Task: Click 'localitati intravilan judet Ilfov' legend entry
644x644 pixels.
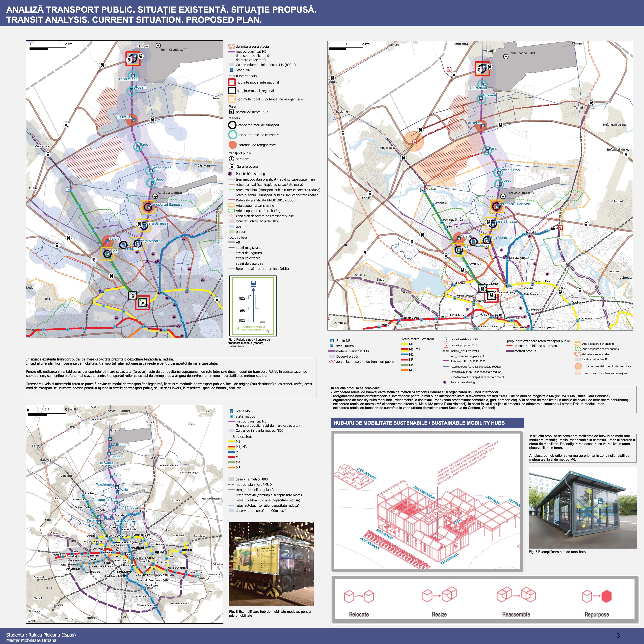Action: click(258, 221)
